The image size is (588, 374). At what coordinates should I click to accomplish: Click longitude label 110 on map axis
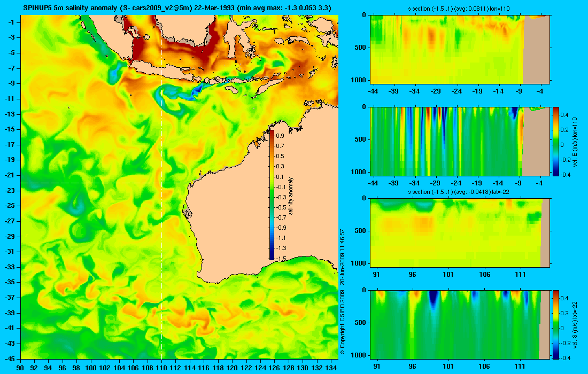[161, 368]
